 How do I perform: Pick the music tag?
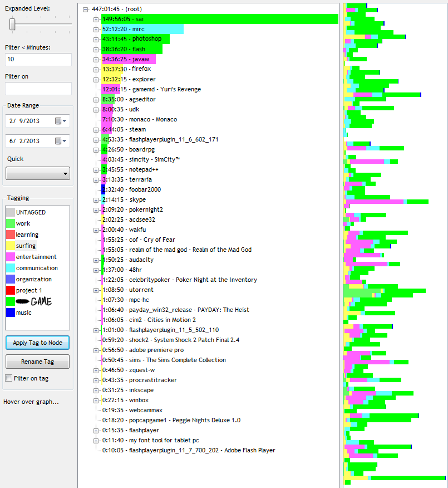pyautogui.click(x=23, y=313)
